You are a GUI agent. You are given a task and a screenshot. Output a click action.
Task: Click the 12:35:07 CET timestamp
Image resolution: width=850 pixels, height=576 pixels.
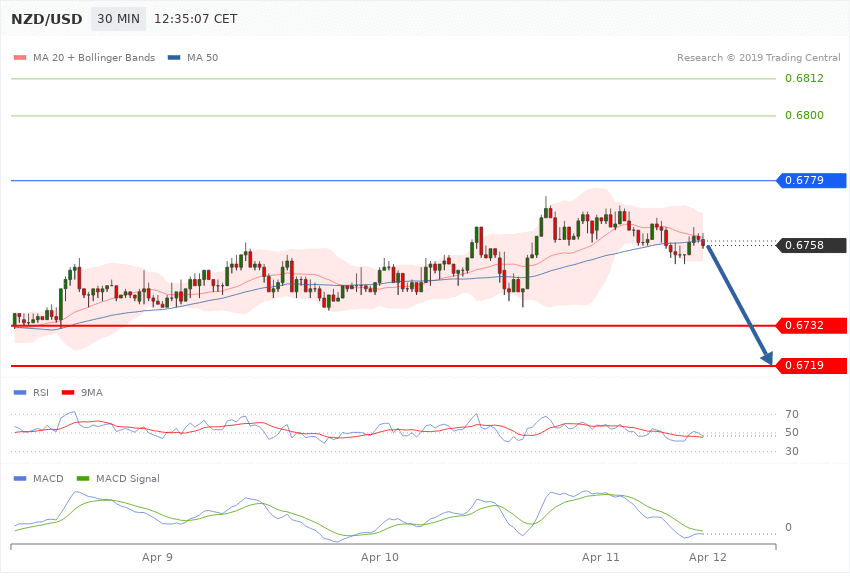196,19
